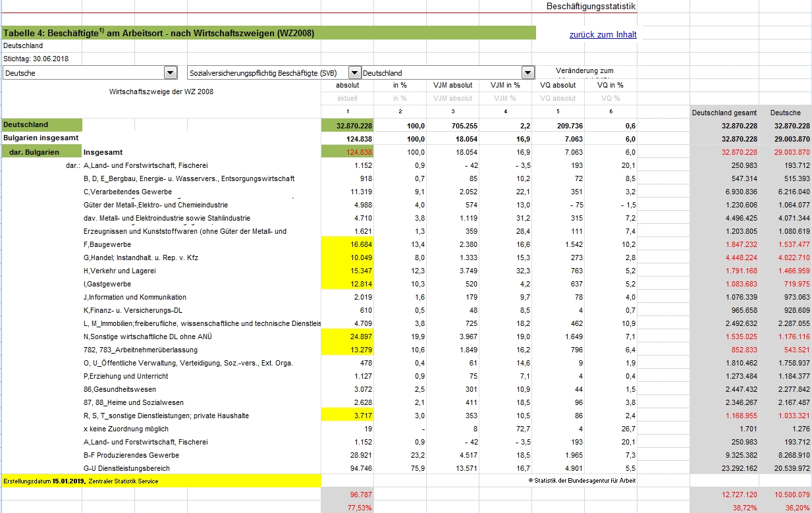Click the 'Stichtag: 30.06.2018' cell
Screen dimensions: 812x513
point(36,59)
